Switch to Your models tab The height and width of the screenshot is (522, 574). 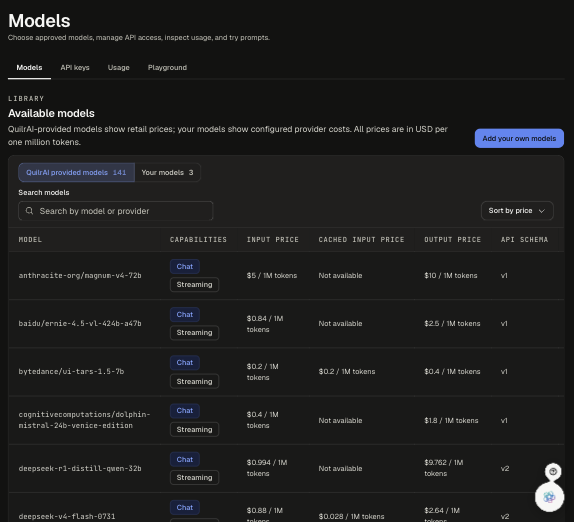[167, 172]
